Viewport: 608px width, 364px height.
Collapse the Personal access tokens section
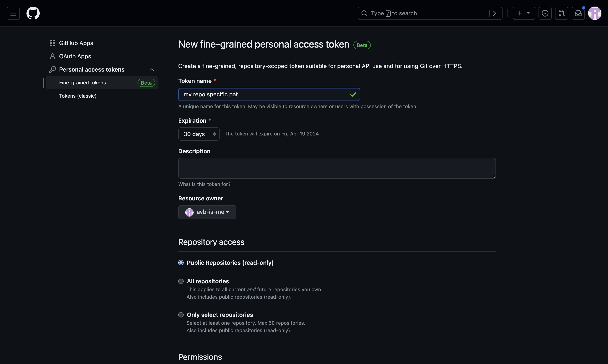tap(152, 69)
